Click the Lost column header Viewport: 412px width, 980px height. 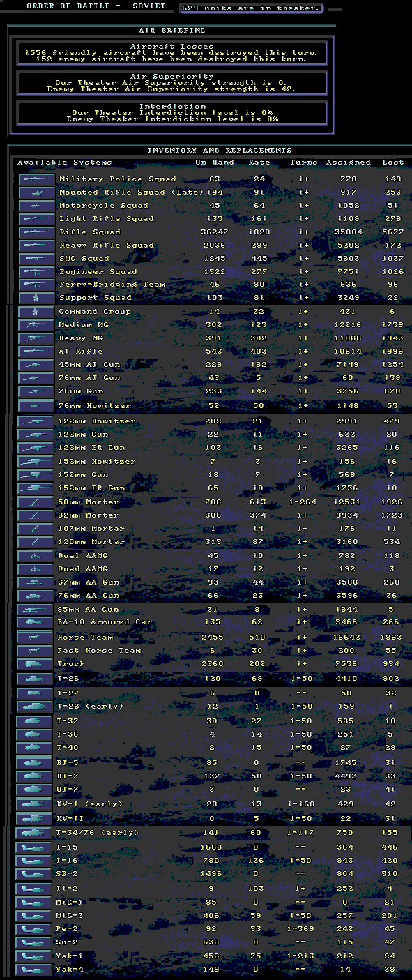tap(392, 163)
